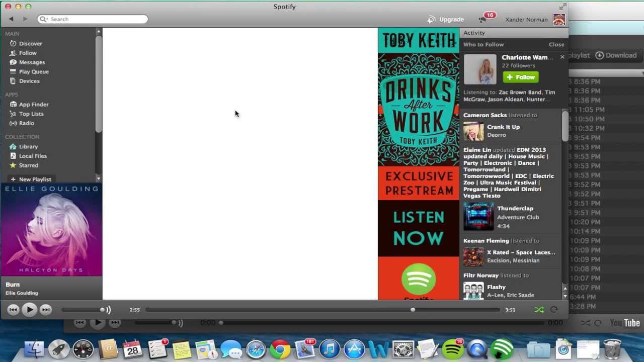Click the Toby Keith Listen Now ad
This screenshot has width=644, height=362.
click(x=419, y=164)
